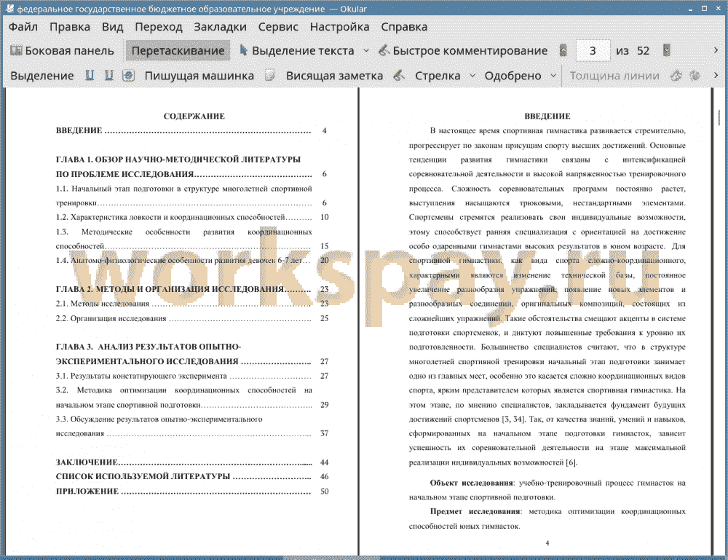The width and height of the screenshot is (728, 560).
Task: Click the vertical scrollbar handle
Action: (719, 117)
